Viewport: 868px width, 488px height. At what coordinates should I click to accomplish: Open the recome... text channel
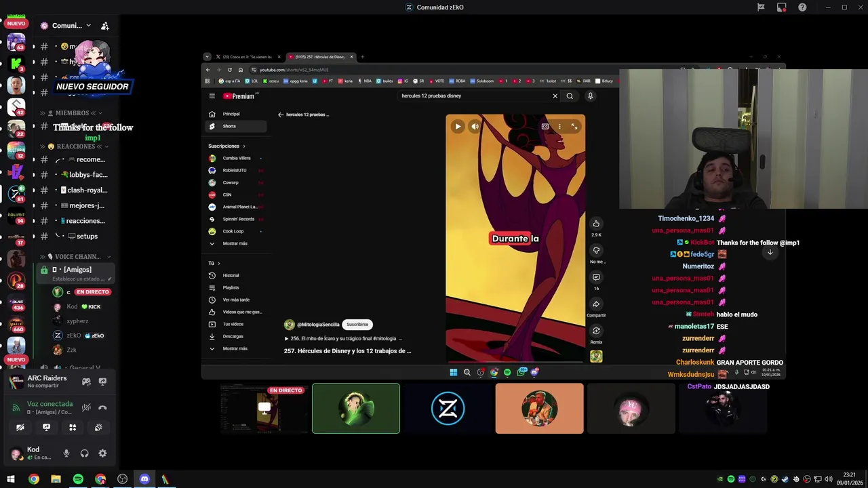click(75, 159)
